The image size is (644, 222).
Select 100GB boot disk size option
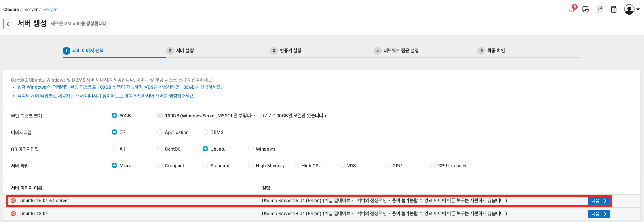pos(160,115)
